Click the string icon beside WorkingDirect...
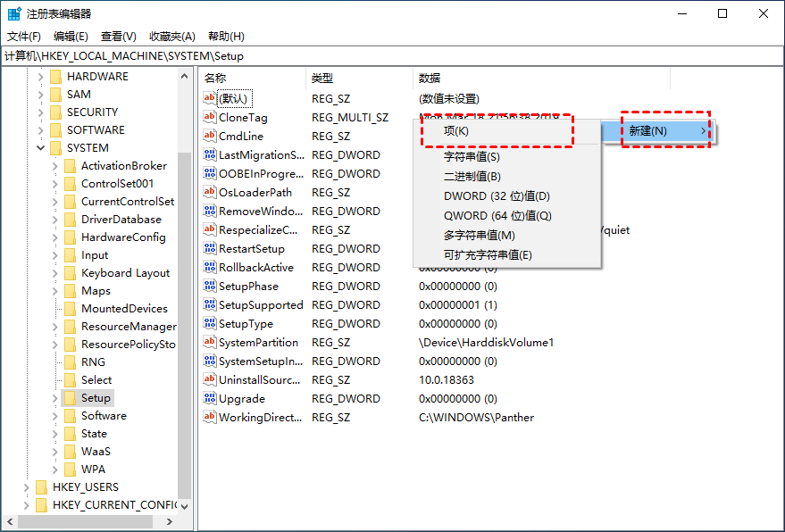This screenshot has height=532, width=785. click(x=209, y=417)
